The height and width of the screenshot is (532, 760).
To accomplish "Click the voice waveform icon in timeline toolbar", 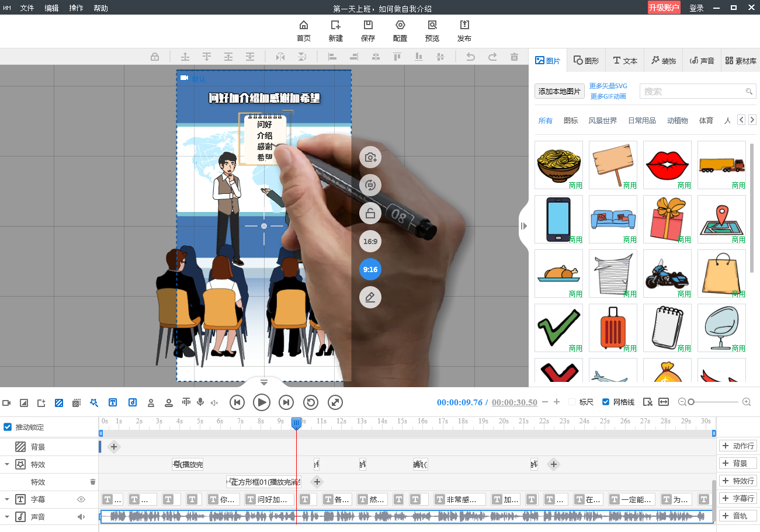I will pos(186,402).
